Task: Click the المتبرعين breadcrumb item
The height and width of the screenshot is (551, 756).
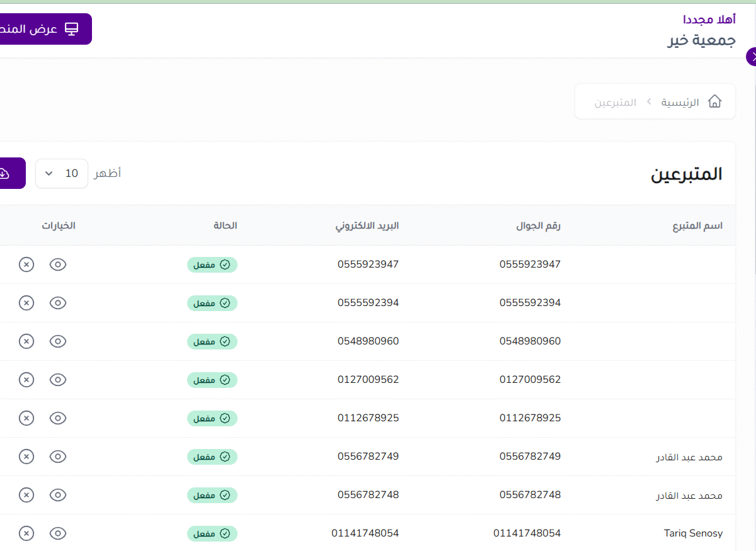Action: (615, 102)
